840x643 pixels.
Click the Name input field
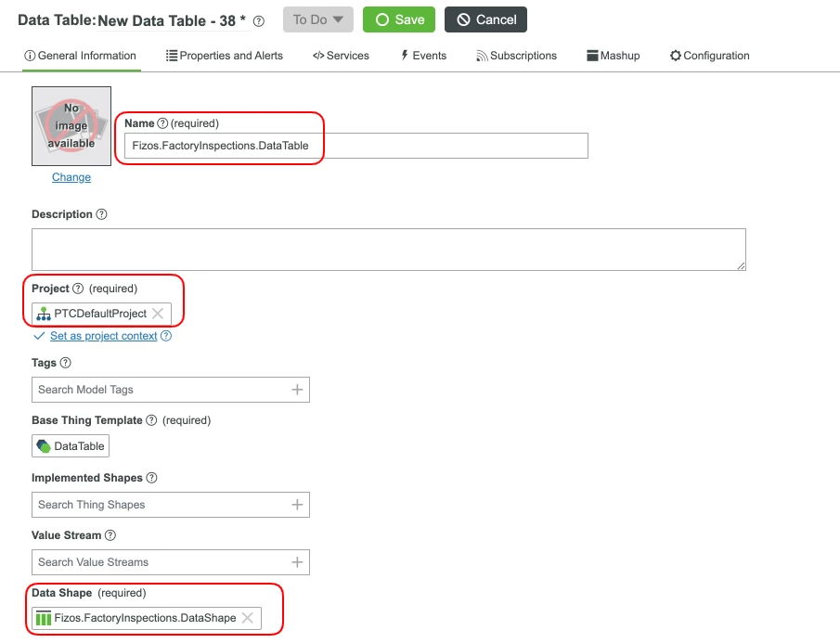pos(356,146)
